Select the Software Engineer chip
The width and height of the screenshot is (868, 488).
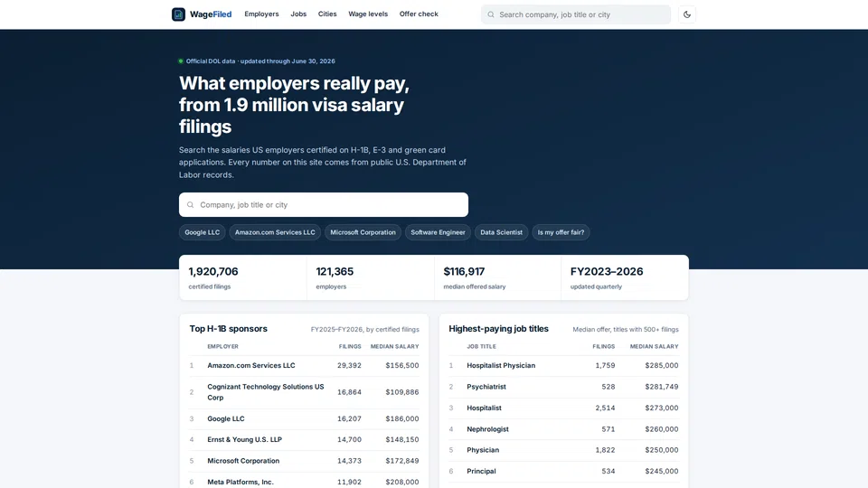[x=438, y=232]
